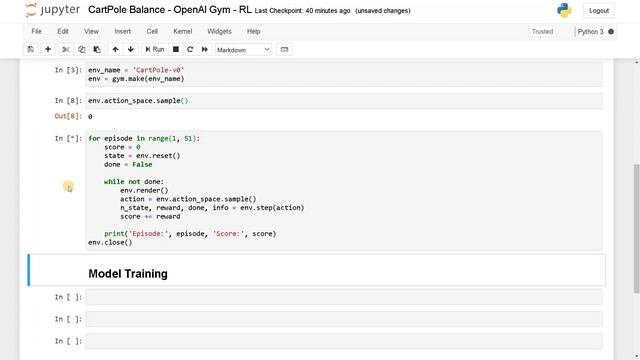Click the env.close() line
This screenshot has height=360, width=640.
(110, 242)
